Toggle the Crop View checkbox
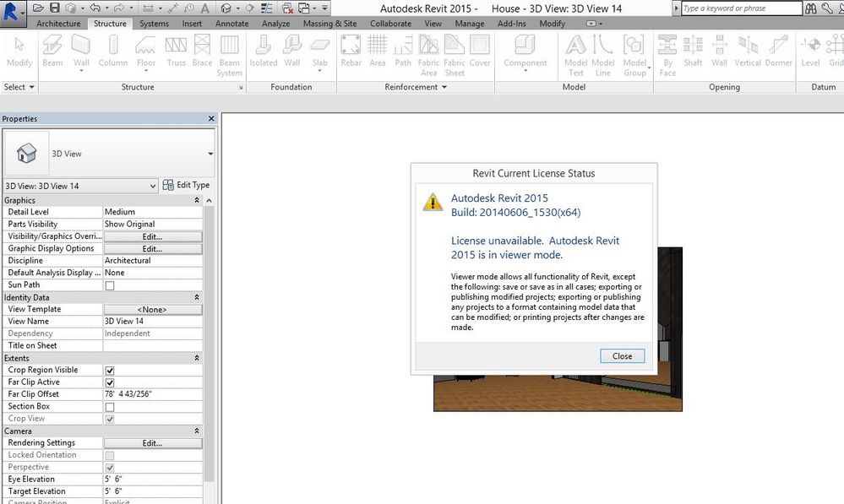The image size is (844, 504). 110,419
